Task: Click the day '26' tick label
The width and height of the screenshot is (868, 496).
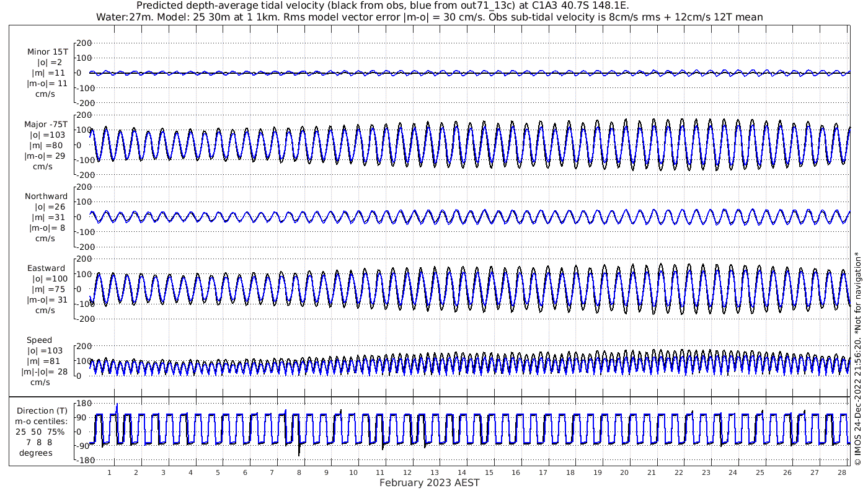Action: click(787, 472)
